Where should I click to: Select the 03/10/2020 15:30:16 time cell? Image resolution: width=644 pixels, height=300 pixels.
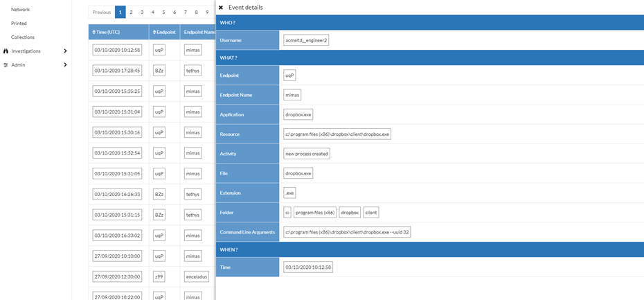pos(118,132)
